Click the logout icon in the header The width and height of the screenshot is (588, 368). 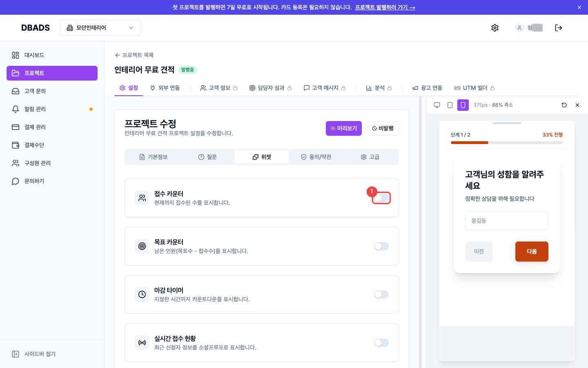(x=559, y=28)
